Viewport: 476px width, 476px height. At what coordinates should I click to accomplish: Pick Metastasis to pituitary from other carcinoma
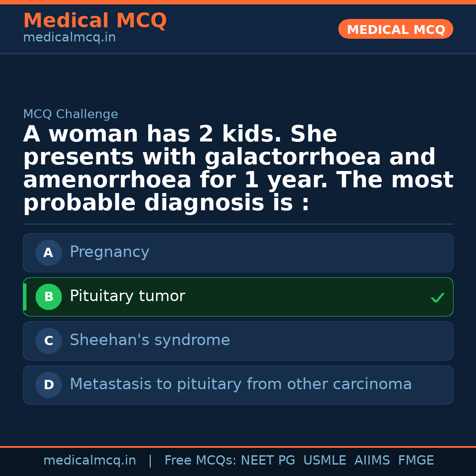tap(240, 384)
